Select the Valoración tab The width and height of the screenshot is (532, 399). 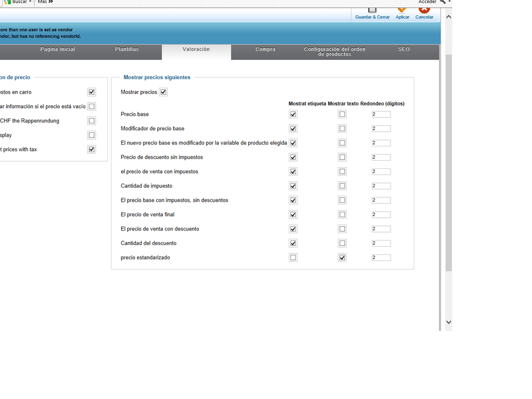[196, 49]
